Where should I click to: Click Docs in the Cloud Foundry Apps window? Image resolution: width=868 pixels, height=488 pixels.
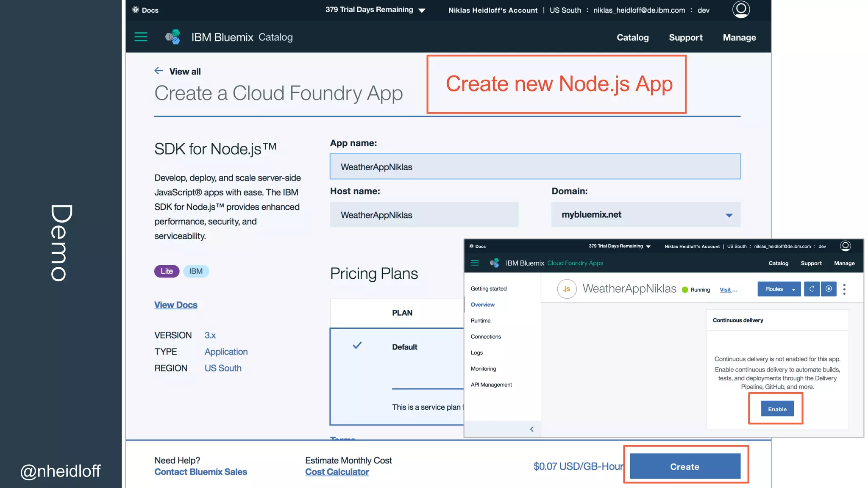pos(478,246)
